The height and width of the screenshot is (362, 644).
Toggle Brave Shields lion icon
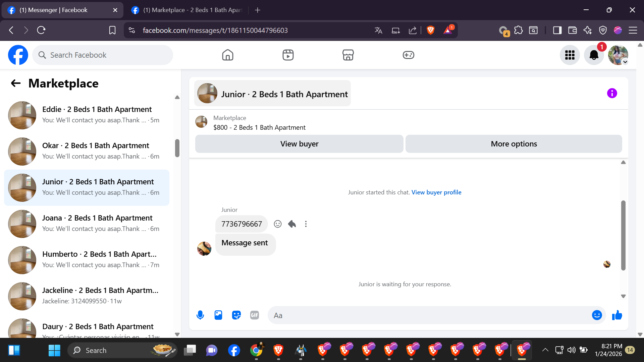(x=431, y=30)
